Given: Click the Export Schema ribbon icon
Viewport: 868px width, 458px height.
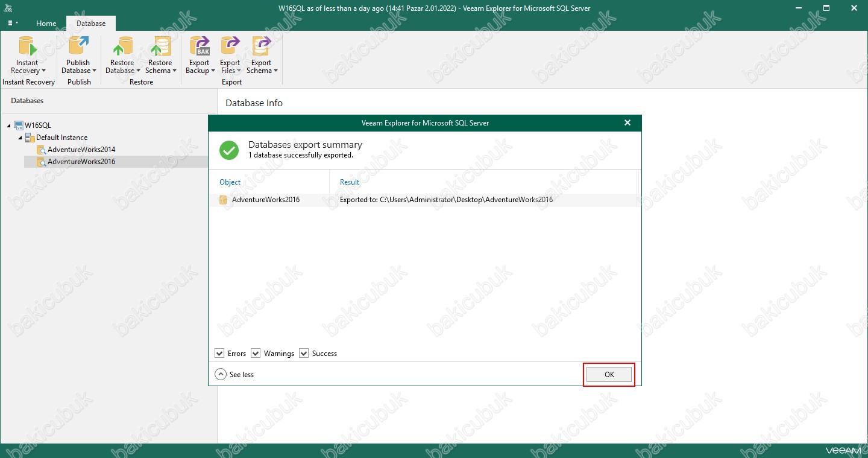Looking at the screenshot, I should pos(261,46).
